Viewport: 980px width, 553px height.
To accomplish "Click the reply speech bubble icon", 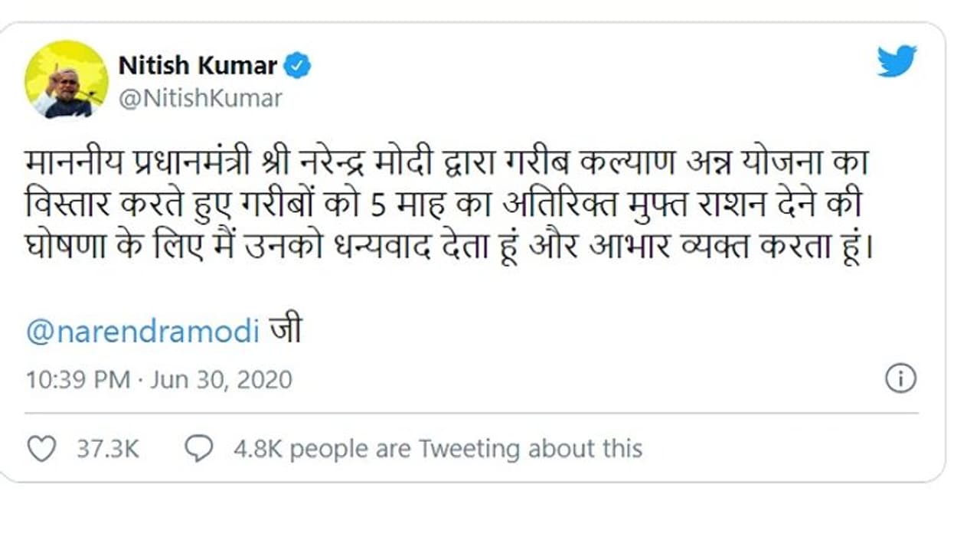I will (x=199, y=449).
